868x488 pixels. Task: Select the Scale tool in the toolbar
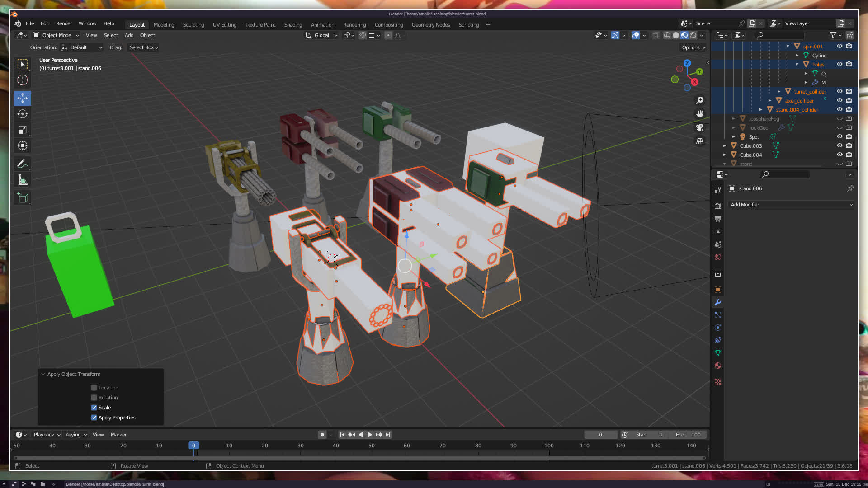coord(23,130)
